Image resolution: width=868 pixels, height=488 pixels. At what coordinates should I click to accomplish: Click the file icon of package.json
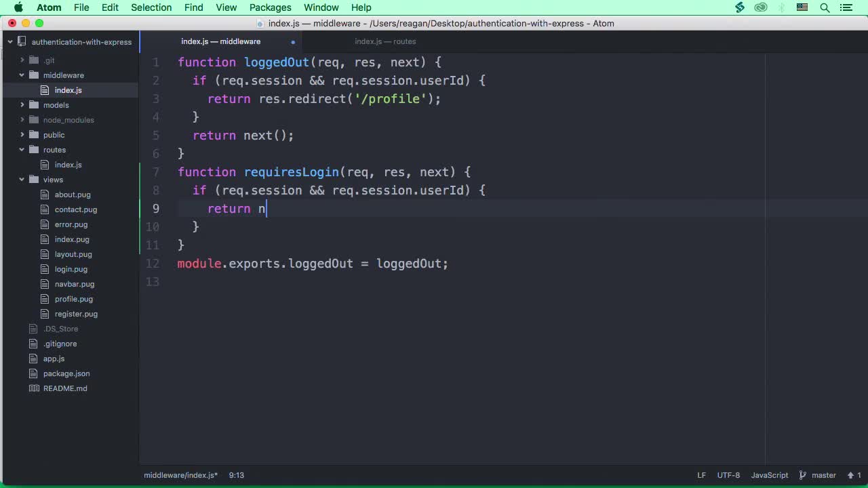pyautogui.click(x=34, y=373)
